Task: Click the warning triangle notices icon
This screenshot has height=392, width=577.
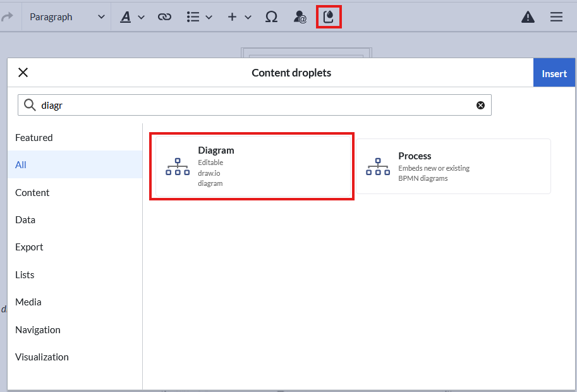Action: click(528, 17)
